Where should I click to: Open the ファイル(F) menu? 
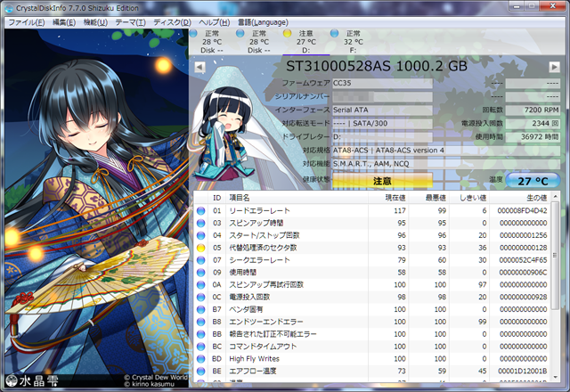[26, 22]
